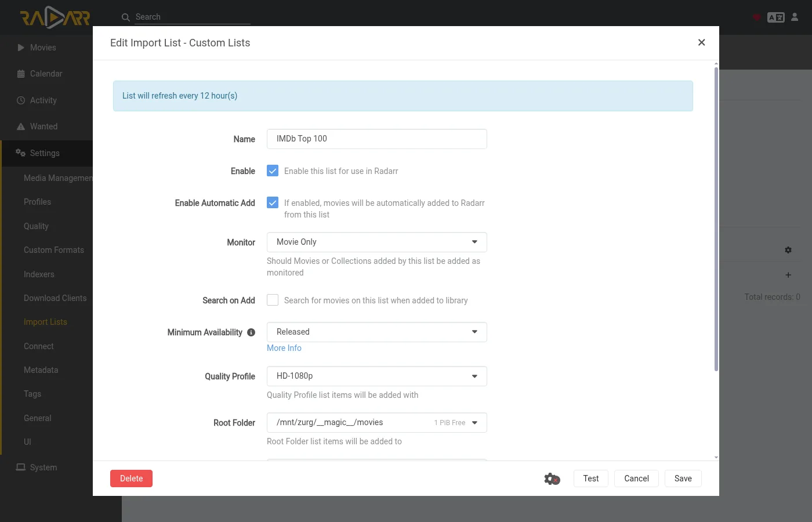Click the Cancel button
The height and width of the screenshot is (522, 812).
pyautogui.click(x=636, y=478)
